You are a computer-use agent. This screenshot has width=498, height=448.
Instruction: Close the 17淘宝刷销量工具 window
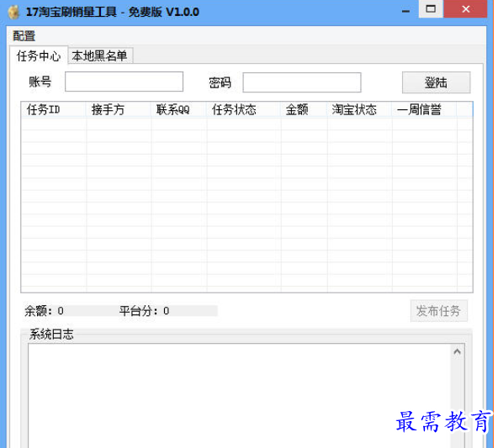tap(465, 9)
